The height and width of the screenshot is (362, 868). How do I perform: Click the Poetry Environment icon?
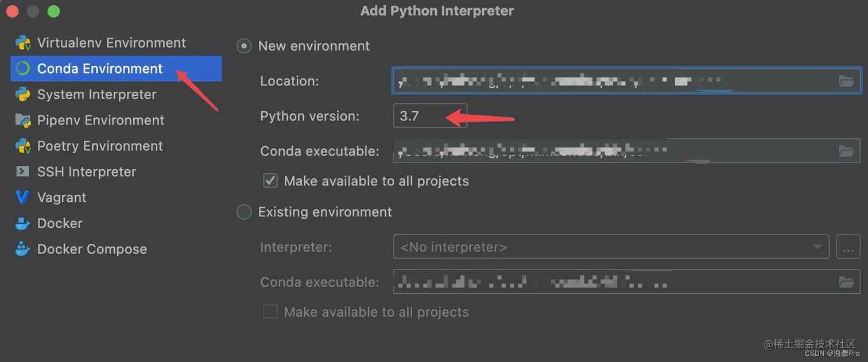coord(23,146)
